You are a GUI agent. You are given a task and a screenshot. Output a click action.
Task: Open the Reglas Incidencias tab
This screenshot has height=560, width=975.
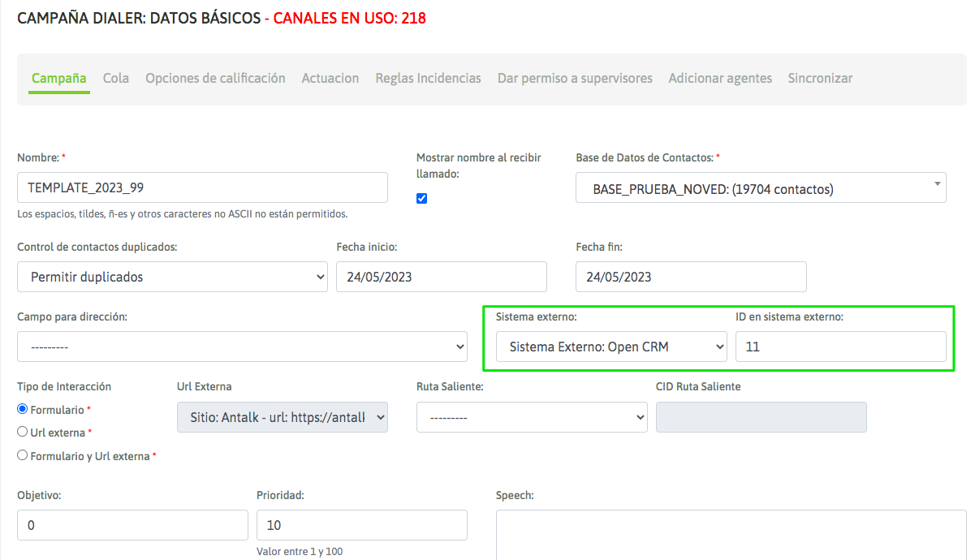[x=428, y=79]
